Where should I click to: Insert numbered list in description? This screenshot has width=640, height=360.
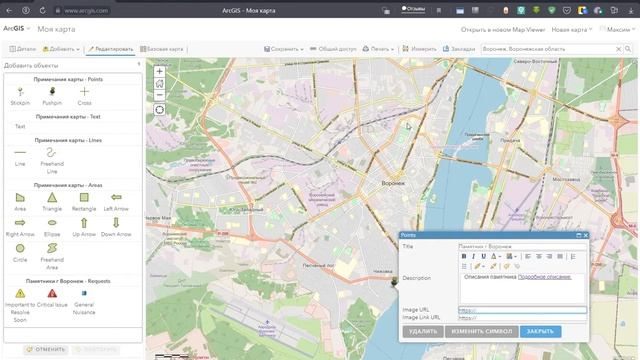pos(573,256)
